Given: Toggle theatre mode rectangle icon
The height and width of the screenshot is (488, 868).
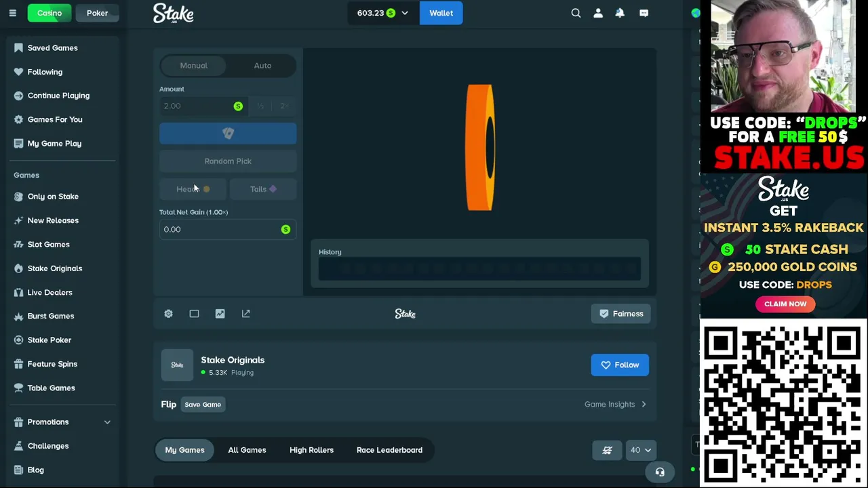Looking at the screenshot, I should [194, 314].
